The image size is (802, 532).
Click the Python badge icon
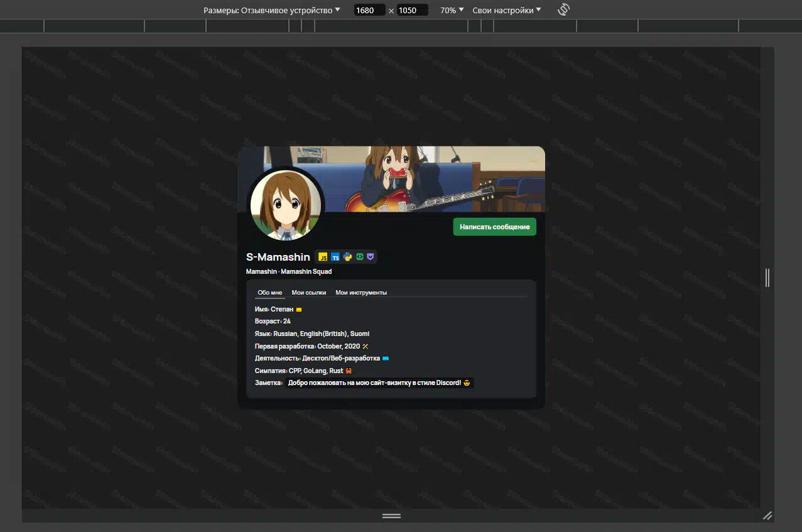[347, 257]
